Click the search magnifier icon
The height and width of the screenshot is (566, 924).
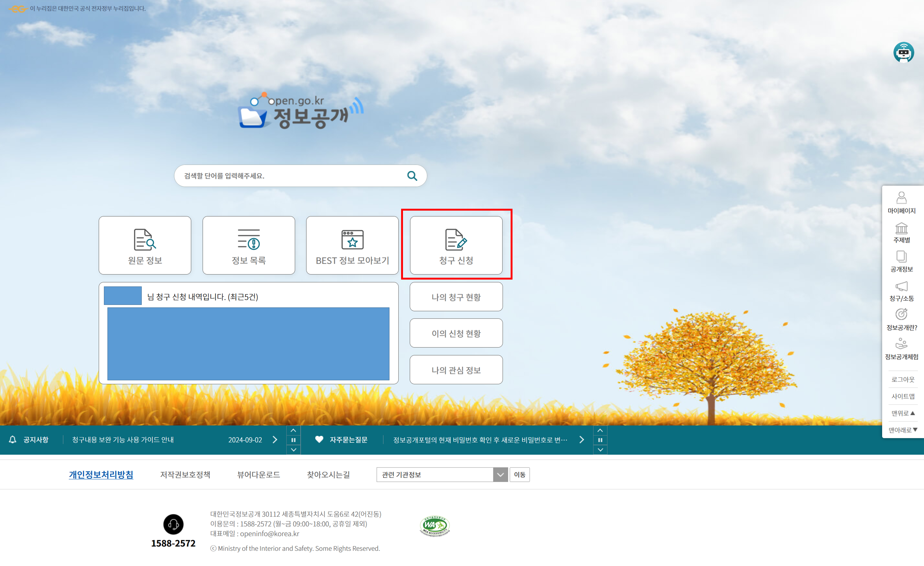click(x=412, y=176)
